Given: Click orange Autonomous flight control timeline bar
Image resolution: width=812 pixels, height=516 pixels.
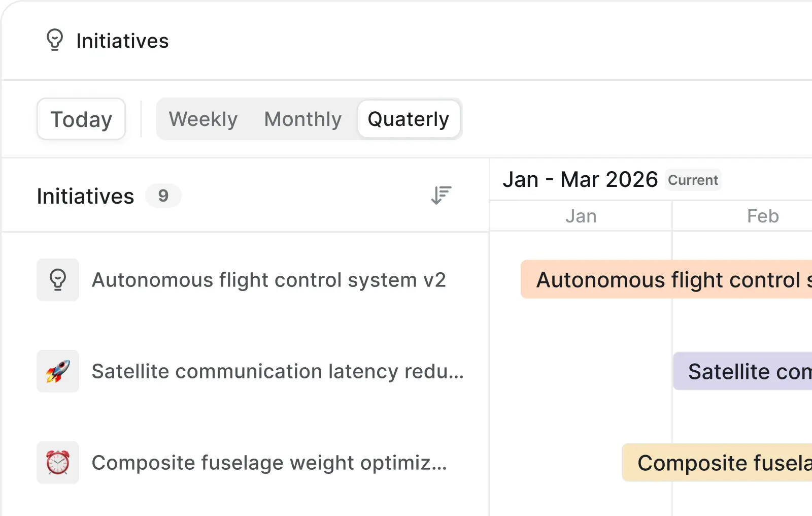Looking at the screenshot, I should click(x=666, y=280).
